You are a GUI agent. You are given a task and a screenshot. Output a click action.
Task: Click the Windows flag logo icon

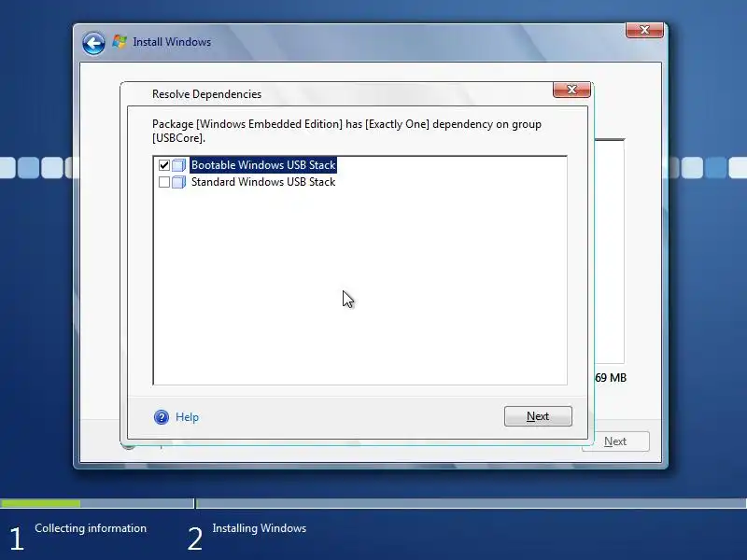coord(120,42)
